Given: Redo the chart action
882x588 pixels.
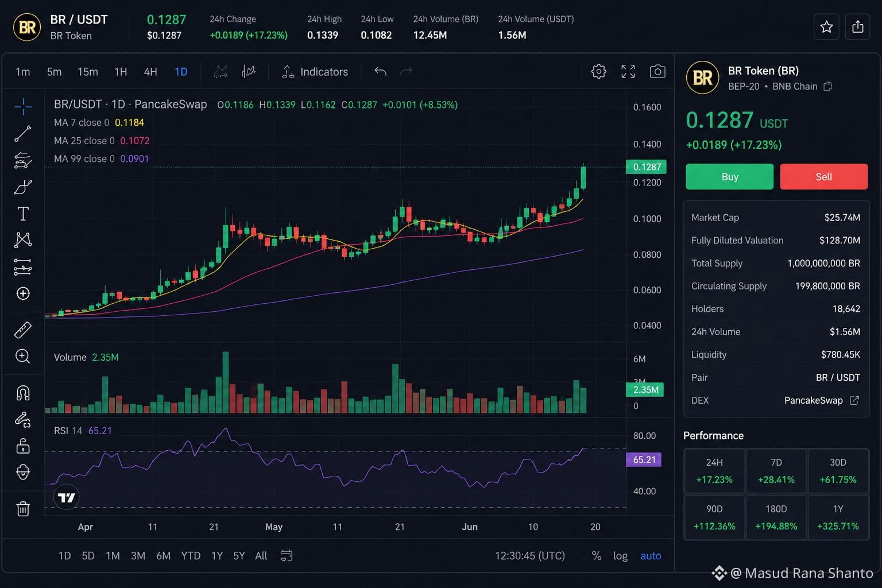Looking at the screenshot, I should 407,71.
